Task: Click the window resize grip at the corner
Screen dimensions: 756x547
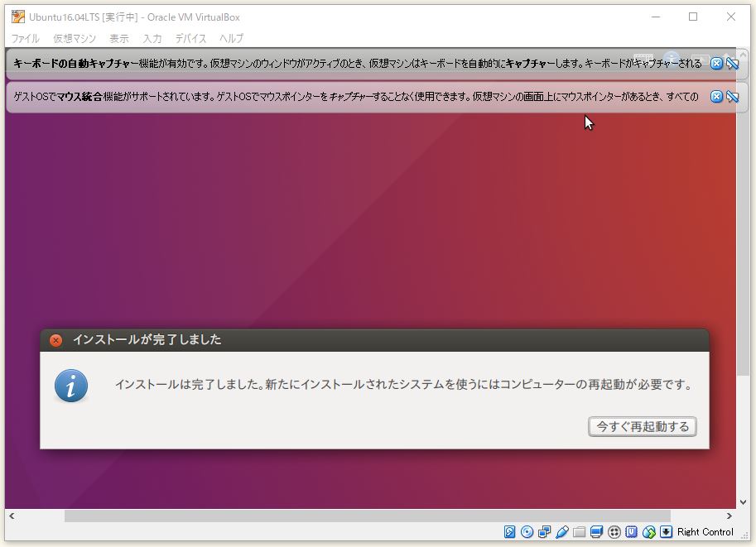Action: click(x=745, y=536)
